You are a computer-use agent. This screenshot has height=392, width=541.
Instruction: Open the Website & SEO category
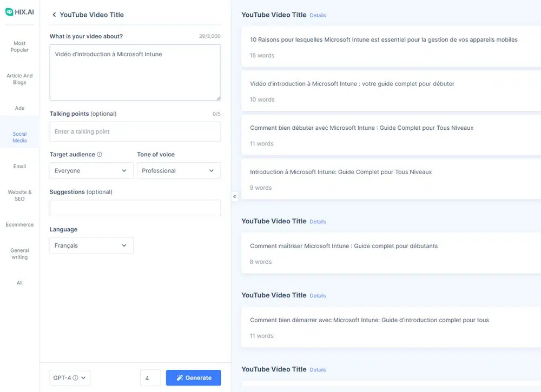(19, 195)
